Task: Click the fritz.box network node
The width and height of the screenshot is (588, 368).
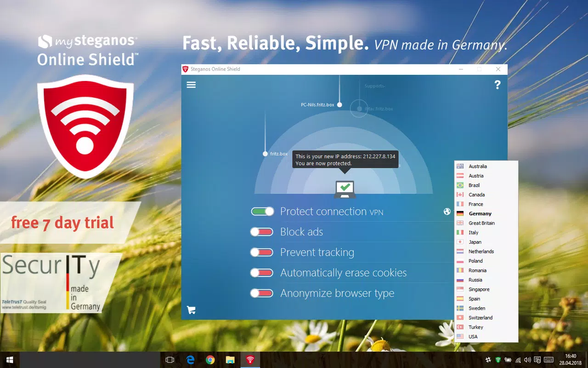Action: [265, 154]
